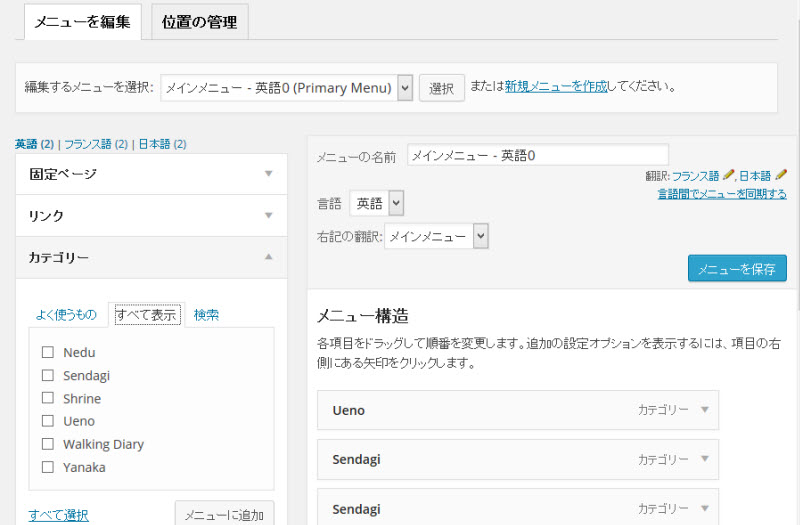Tick the Walking Diary checkbox

[47, 444]
